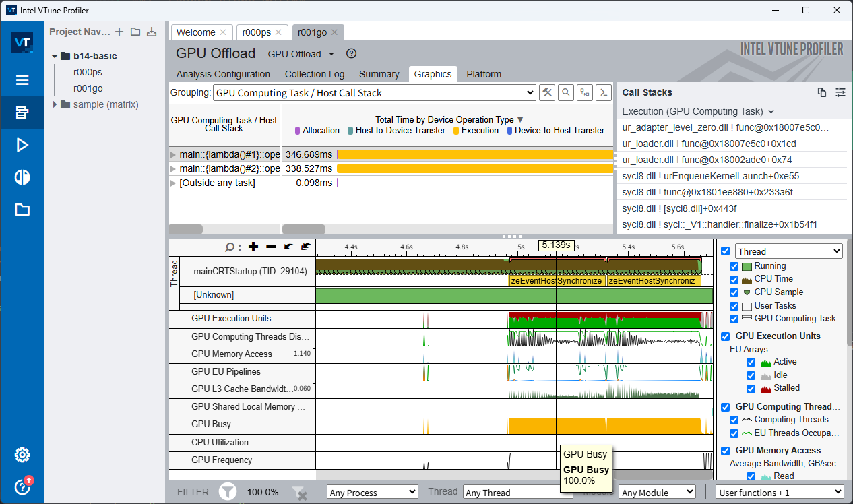Click the reset zoom arrow icon
Screen dimensions: 853x504
click(x=306, y=247)
